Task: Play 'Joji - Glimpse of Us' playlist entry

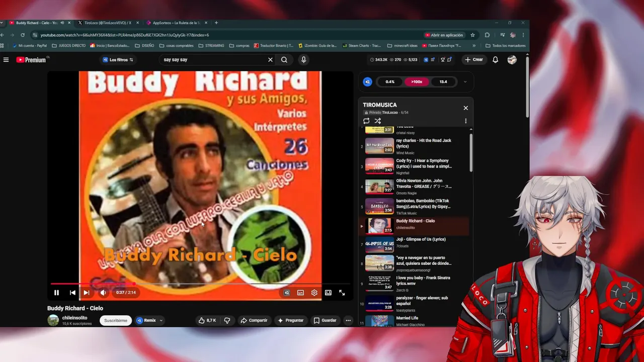Action: (415, 243)
